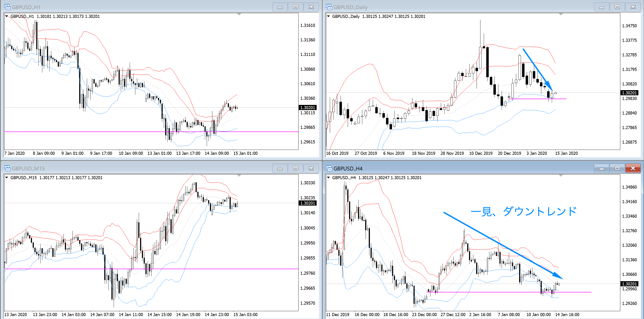Maximize the GBPUSD M15 chart window
The width and height of the screenshot is (644, 319).
click(296, 168)
